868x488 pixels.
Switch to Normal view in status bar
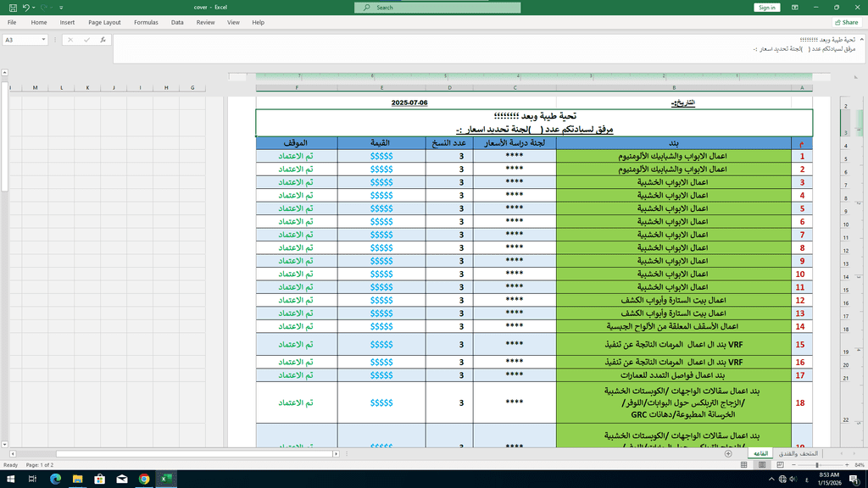click(744, 465)
